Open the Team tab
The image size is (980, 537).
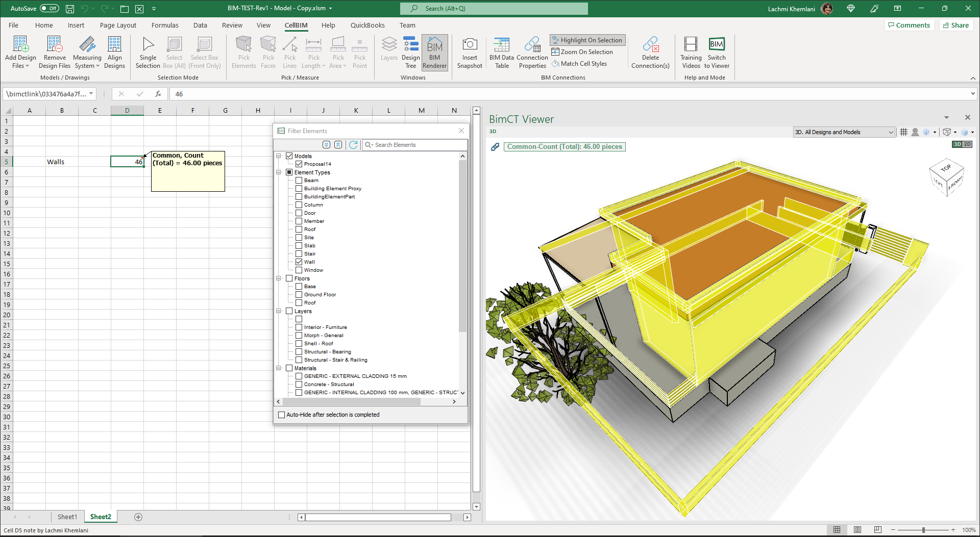point(407,25)
